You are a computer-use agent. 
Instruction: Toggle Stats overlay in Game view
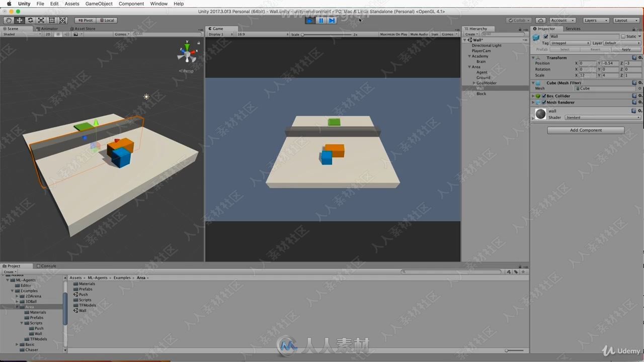click(435, 34)
